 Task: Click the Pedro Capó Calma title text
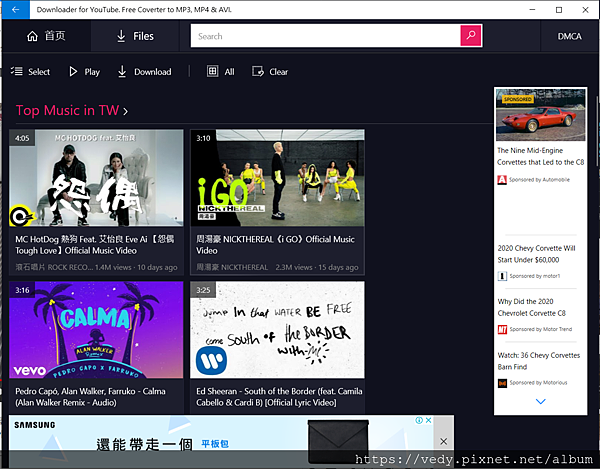pyautogui.click(x=90, y=397)
